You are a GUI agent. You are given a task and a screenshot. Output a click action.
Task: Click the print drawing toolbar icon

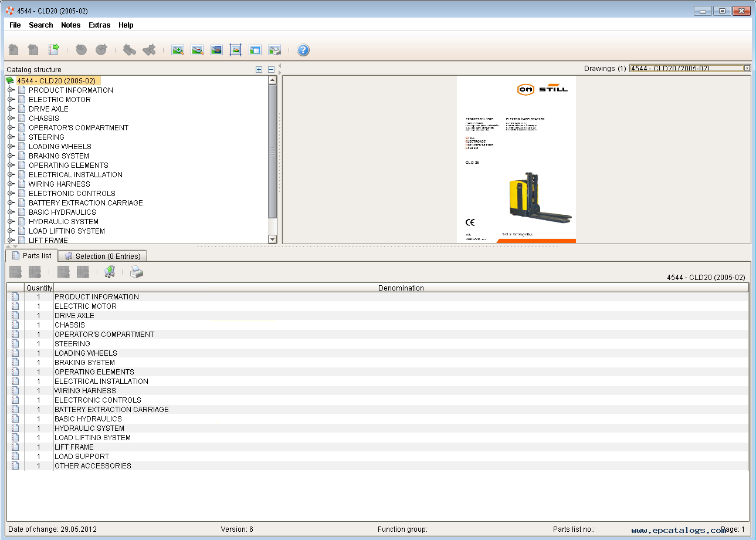coord(274,50)
